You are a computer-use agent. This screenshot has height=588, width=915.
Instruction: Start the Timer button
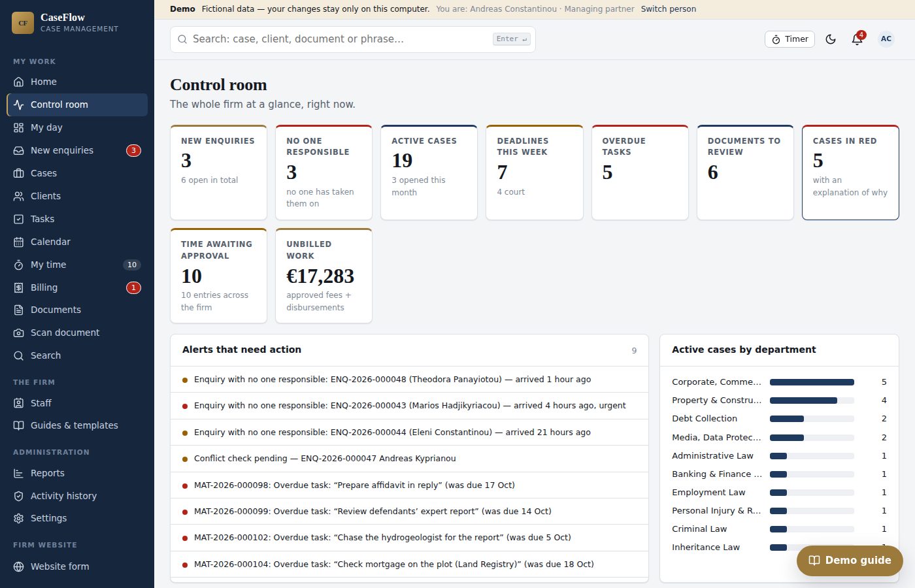point(790,39)
